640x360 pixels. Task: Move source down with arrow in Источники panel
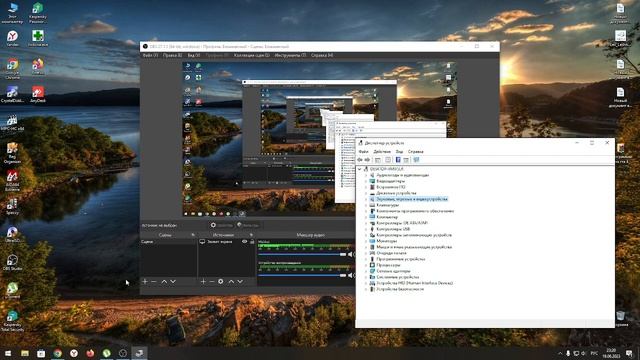pyautogui.click(x=240, y=281)
